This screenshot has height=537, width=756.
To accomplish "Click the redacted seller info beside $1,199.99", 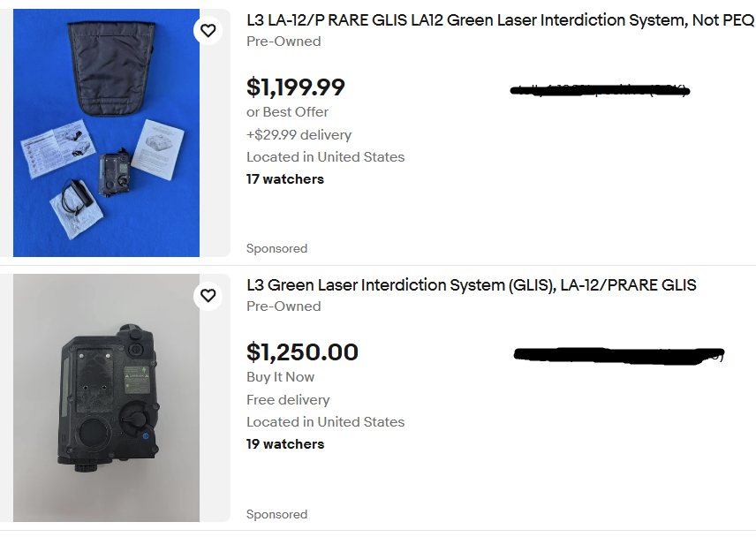I will [601, 90].
